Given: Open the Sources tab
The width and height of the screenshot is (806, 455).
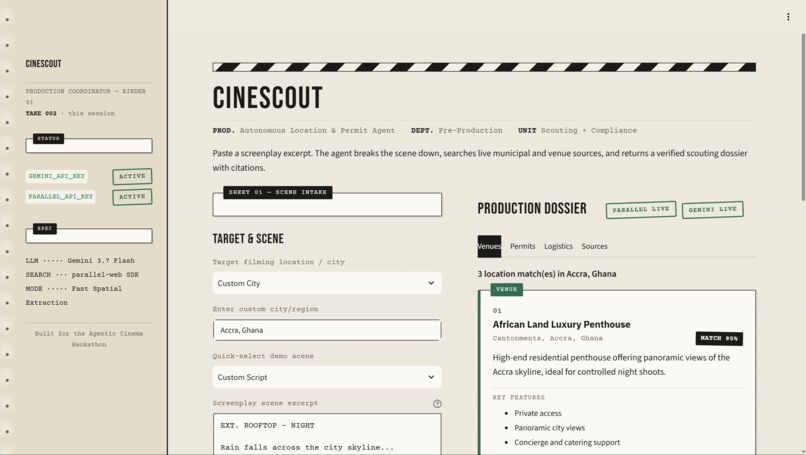Looking at the screenshot, I should click(594, 246).
